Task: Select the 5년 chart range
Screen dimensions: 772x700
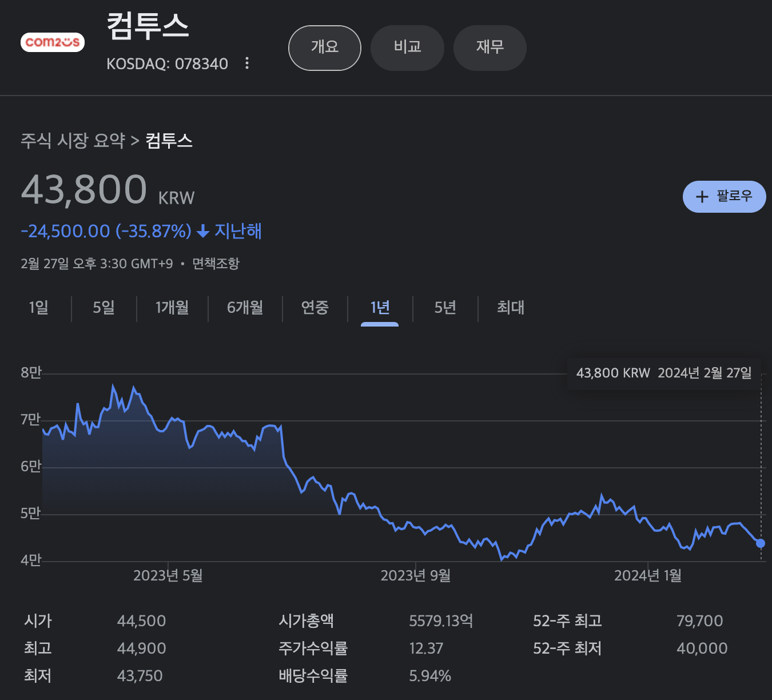Action: pyautogui.click(x=445, y=308)
